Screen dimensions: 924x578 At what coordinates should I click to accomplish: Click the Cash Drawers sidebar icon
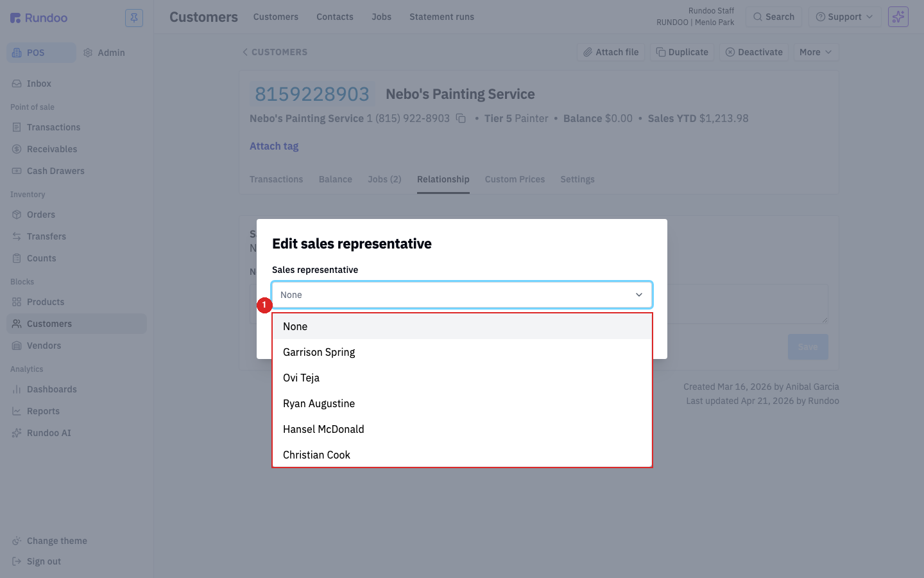click(17, 171)
